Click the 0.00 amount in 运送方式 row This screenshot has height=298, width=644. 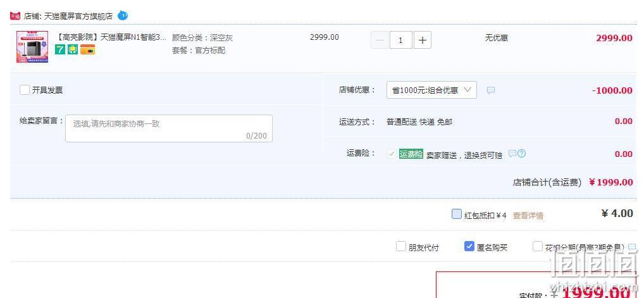tap(624, 121)
